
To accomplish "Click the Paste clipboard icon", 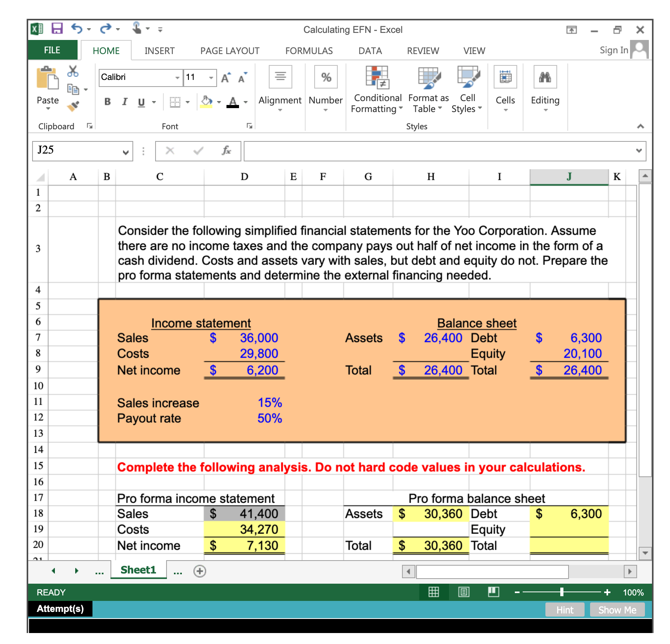I will pyautogui.click(x=47, y=78).
